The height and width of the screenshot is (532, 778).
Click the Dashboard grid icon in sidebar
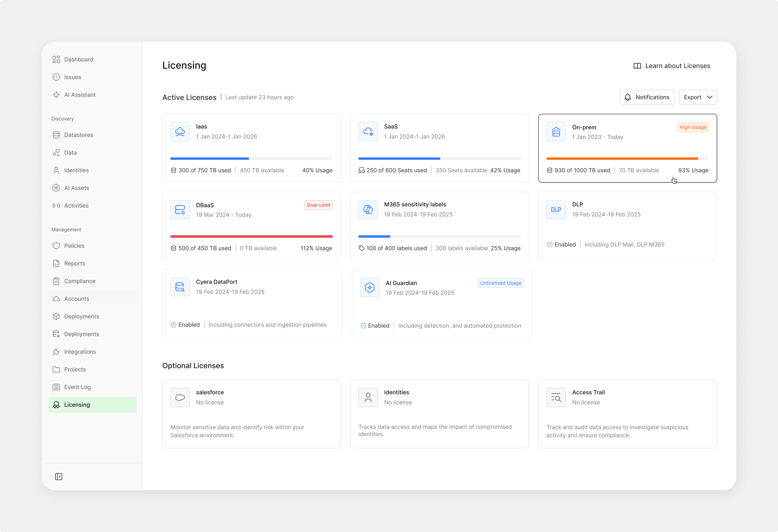tap(56, 59)
